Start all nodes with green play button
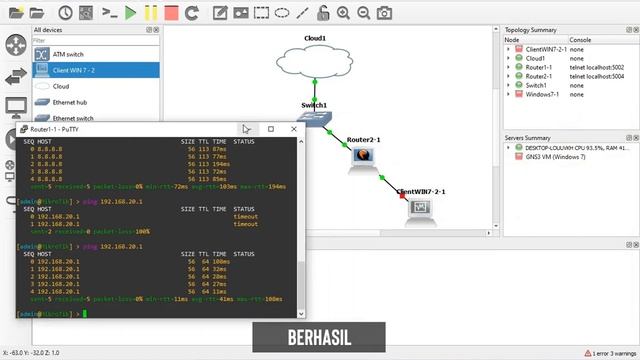Screen dimensions: 640x360 click(x=131, y=13)
